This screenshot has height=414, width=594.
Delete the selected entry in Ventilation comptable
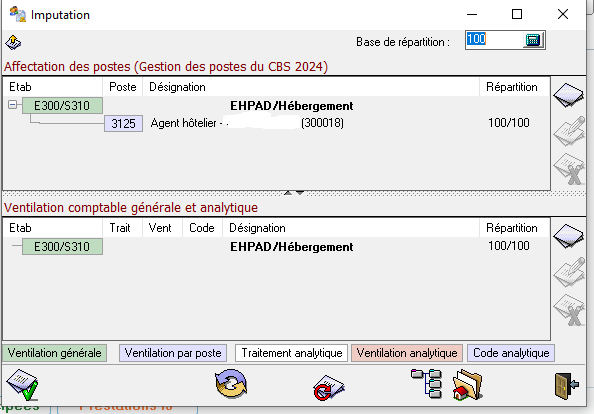point(569,310)
